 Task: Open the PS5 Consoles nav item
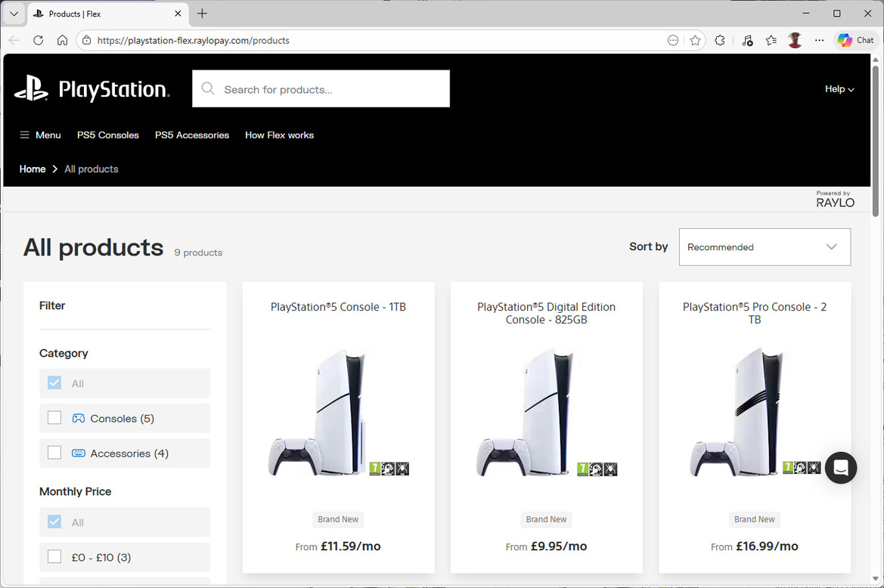coord(108,135)
